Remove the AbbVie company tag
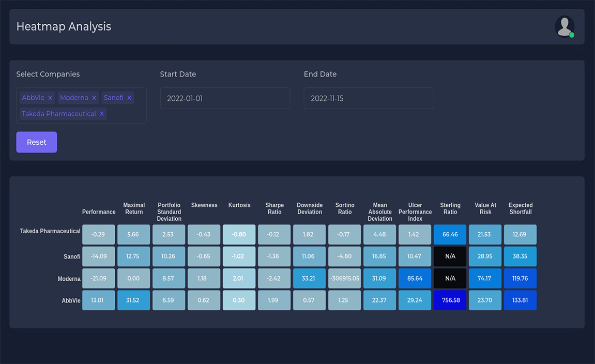The image size is (595, 364). pyautogui.click(x=50, y=98)
